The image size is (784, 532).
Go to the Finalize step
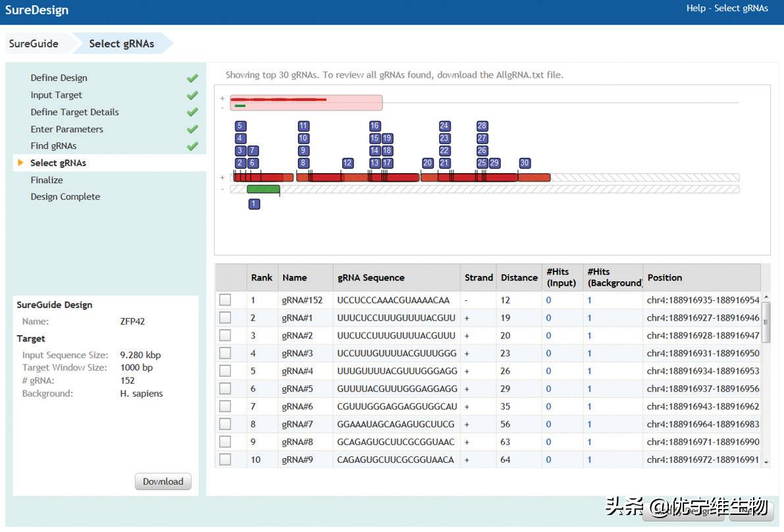tap(47, 180)
